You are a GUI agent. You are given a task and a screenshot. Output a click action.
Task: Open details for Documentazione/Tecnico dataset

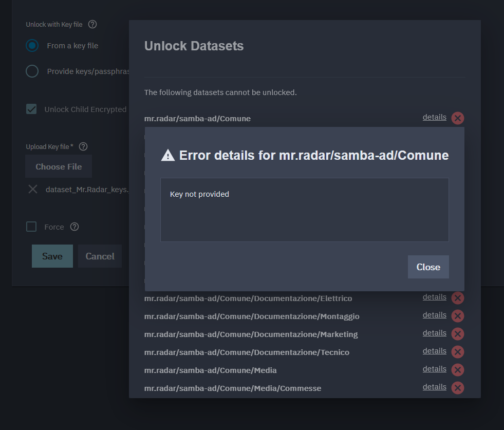tap(434, 351)
